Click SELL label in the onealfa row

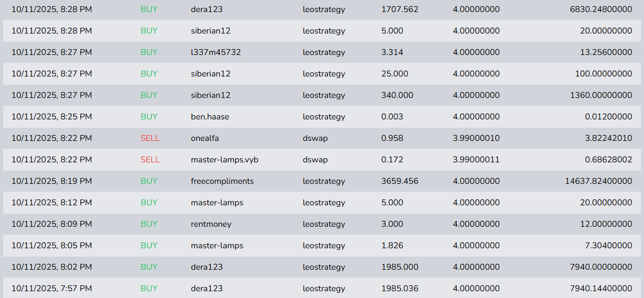(150, 138)
